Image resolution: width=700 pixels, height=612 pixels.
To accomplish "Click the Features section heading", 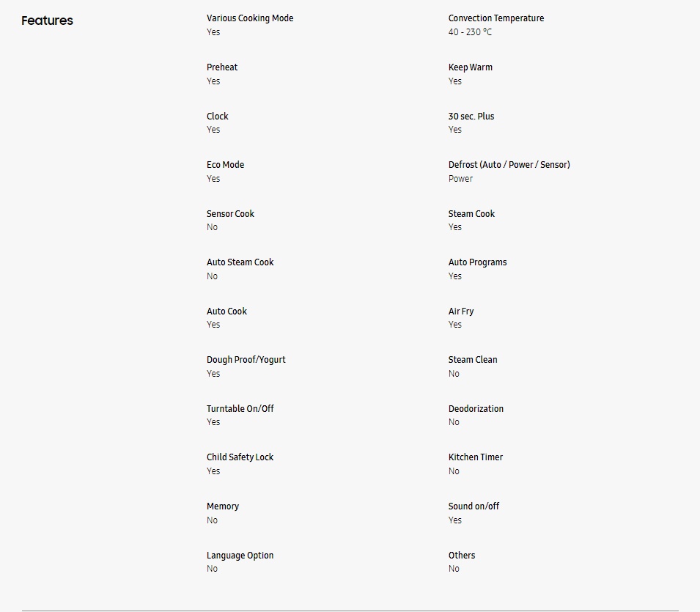I will [48, 21].
